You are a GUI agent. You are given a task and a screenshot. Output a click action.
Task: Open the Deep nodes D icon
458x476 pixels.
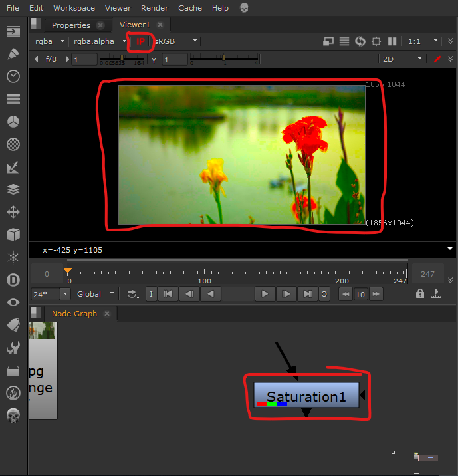click(x=13, y=280)
